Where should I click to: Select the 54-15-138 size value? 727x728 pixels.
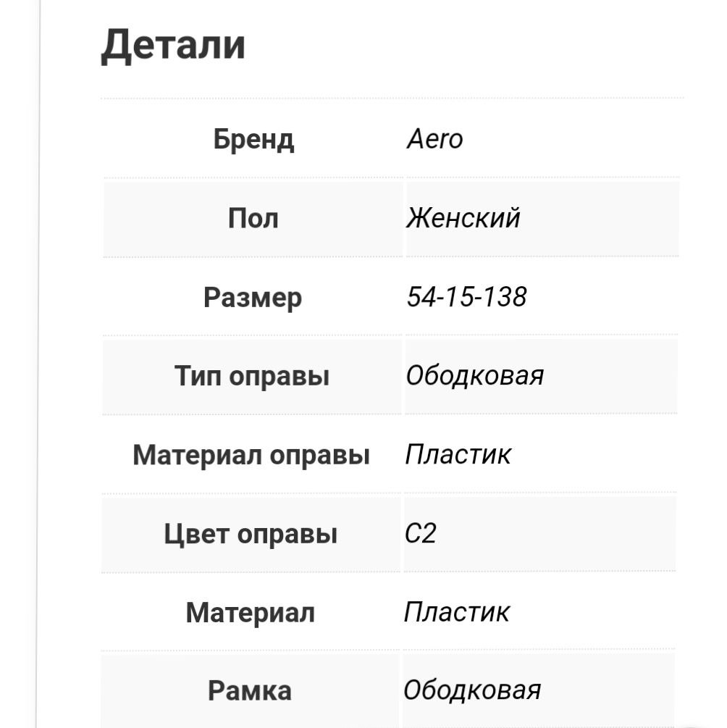click(x=466, y=296)
